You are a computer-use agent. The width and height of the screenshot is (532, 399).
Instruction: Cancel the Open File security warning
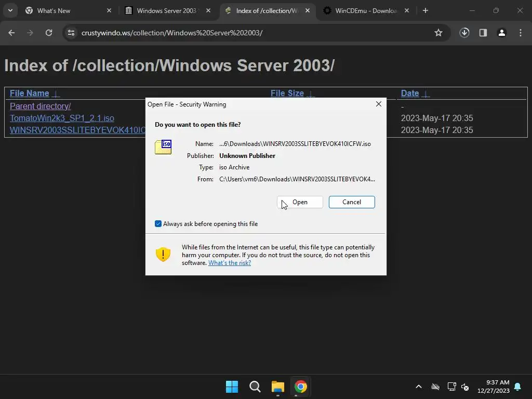[x=352, y=202]
